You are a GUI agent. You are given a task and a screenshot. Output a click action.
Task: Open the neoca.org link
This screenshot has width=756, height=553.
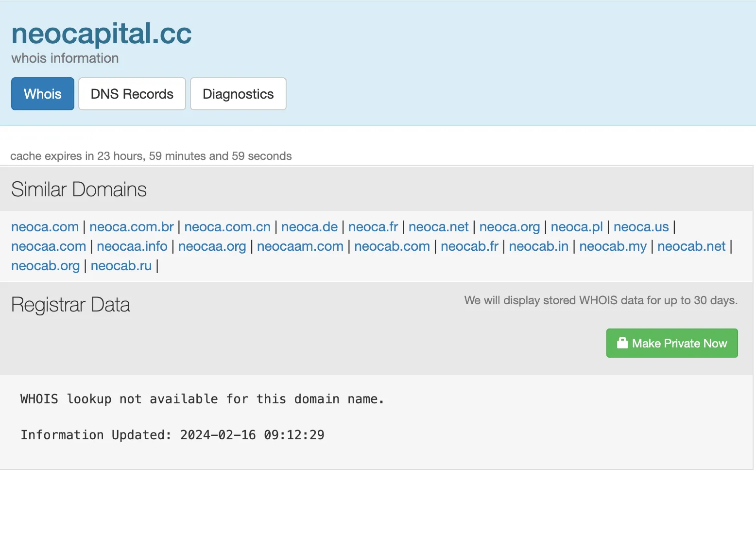point(510,227)
